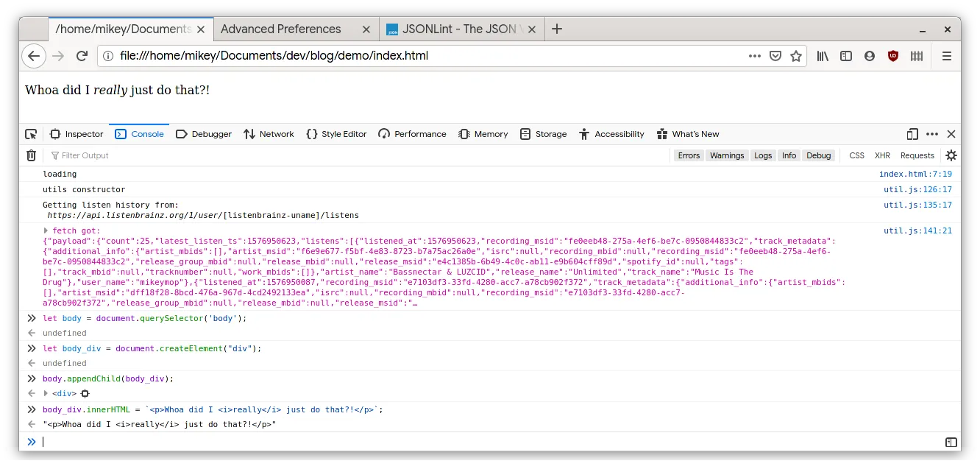Open the Firefox hamburger menu
This screenshot has width=980, height=472.
[947, 56]
